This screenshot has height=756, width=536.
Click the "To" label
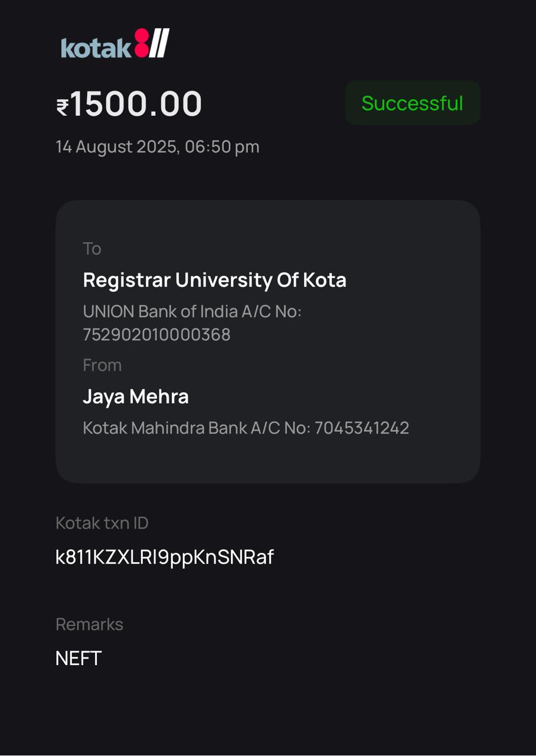click(92, 249)
